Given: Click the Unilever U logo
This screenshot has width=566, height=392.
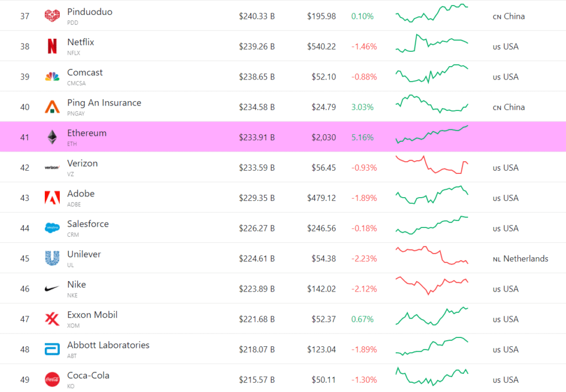Looking at the screenshot, I should (52, 258).
